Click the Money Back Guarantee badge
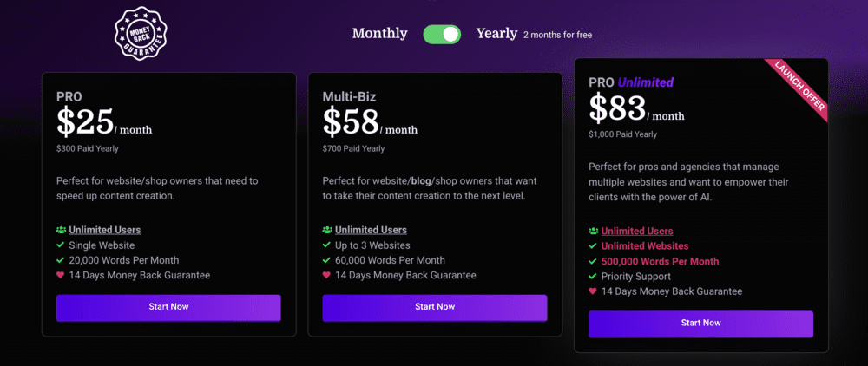 (x=141, y=33)
